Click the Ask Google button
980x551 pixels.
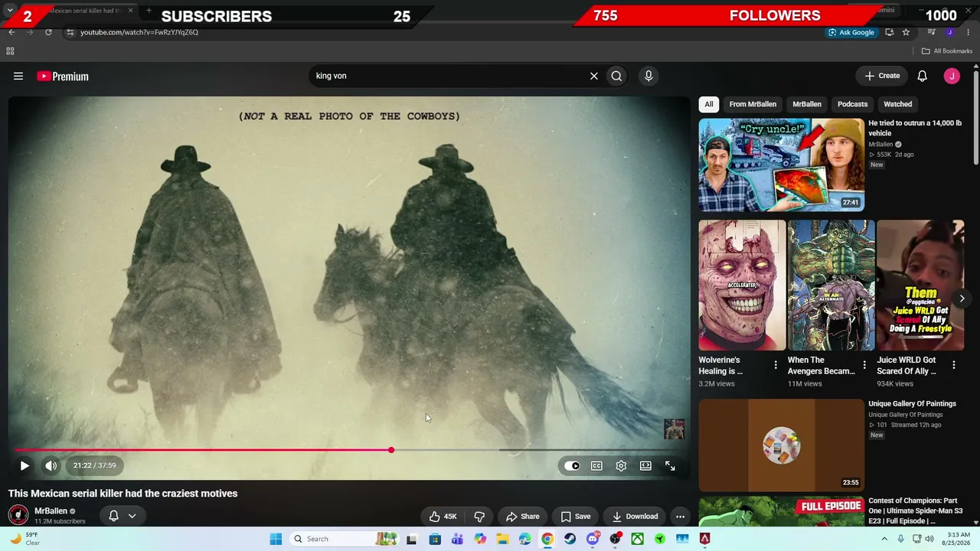[x=851, y=32]
